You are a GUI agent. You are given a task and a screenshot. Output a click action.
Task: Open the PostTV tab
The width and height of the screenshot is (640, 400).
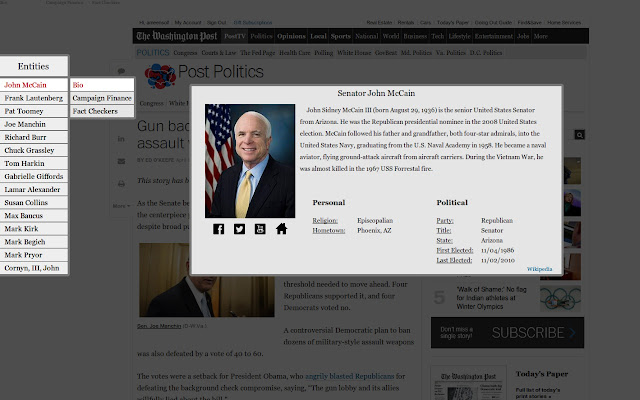pyautogui.click(x=235, y=36)
